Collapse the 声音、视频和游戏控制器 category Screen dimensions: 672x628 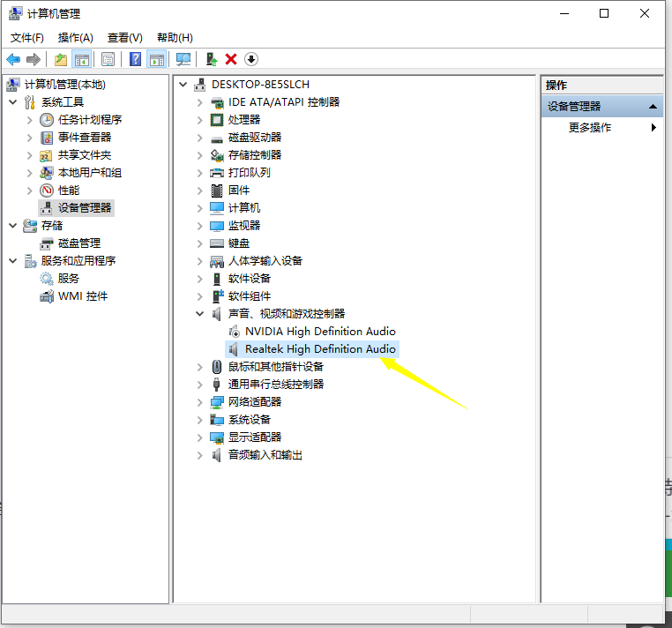coord(200,314)
